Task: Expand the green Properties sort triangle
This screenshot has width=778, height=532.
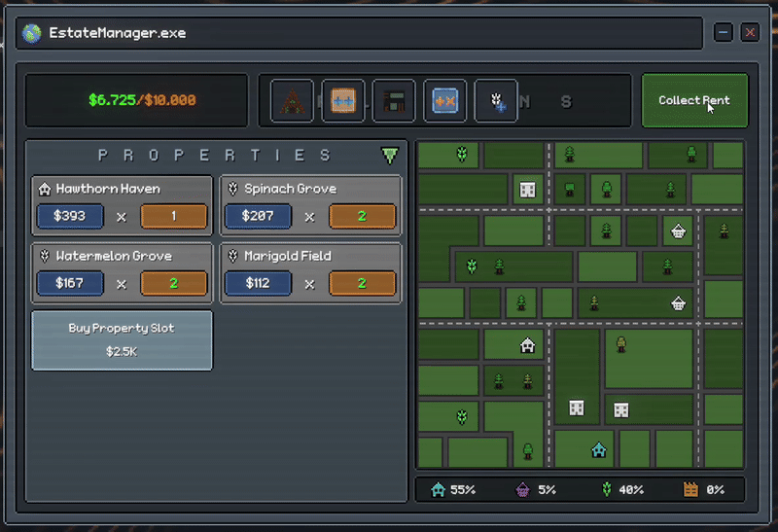Action: [390, 156]
